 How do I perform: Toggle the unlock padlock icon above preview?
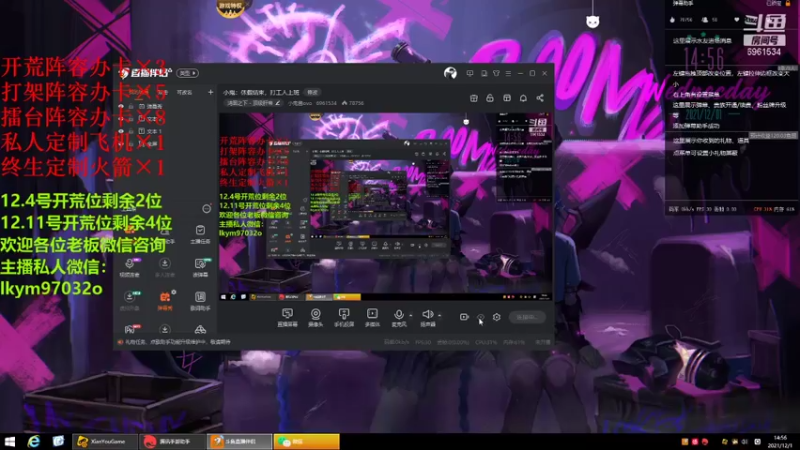coord(490,98)
